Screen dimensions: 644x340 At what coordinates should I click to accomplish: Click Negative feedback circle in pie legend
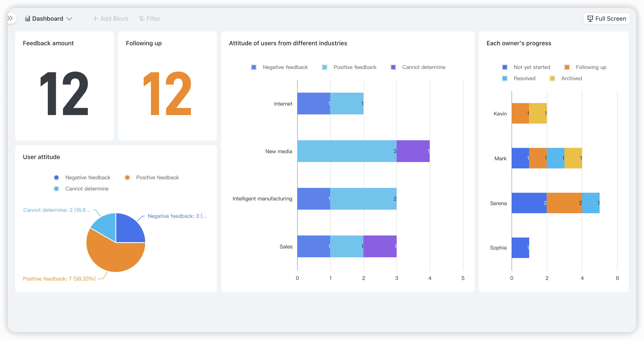click(57, 178)
